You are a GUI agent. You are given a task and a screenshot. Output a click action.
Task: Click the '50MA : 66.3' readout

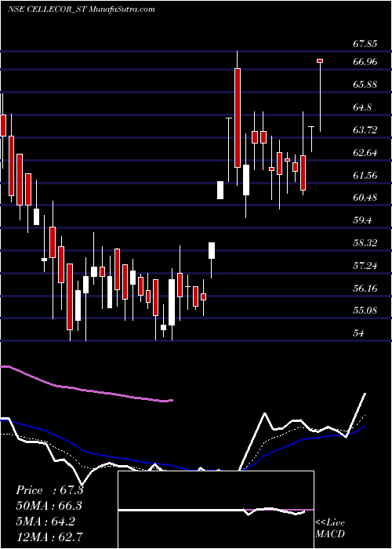(49, 506)
